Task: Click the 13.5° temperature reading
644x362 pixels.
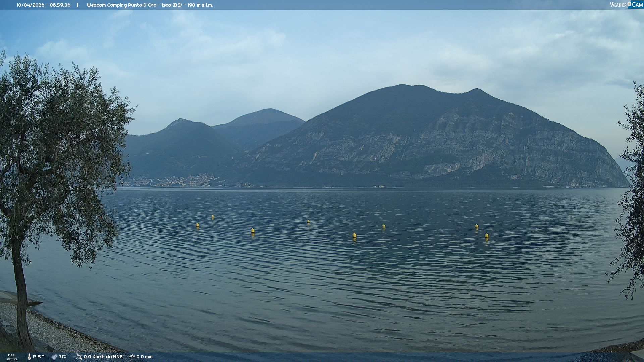Action: (x=38, y=357)
